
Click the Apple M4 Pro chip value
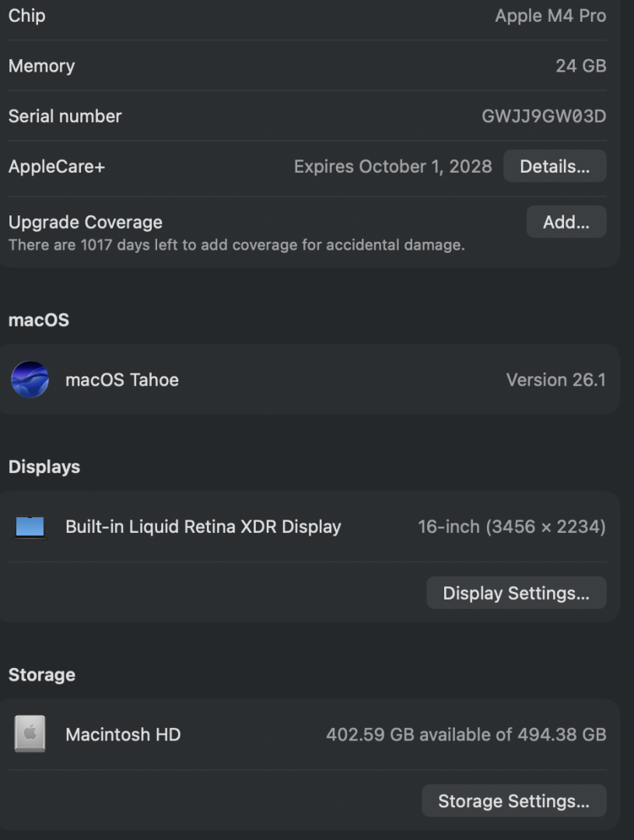pyautogui.click(x=550, y=16)
